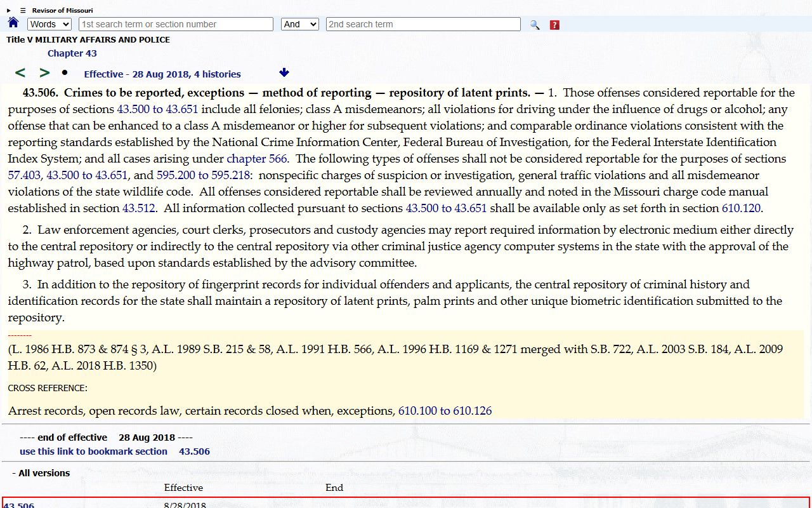Image resolution: width=812 pixels, height=508 pixels.
Task: Click the Revisor of Missouri title
Action: [x=63, y=10]
